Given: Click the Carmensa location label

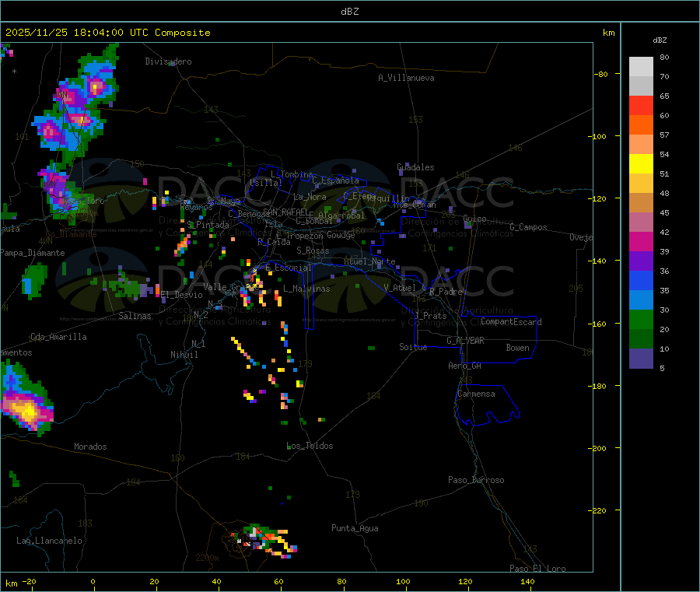Looking at the screenshot, I should [x=476, y=394].
